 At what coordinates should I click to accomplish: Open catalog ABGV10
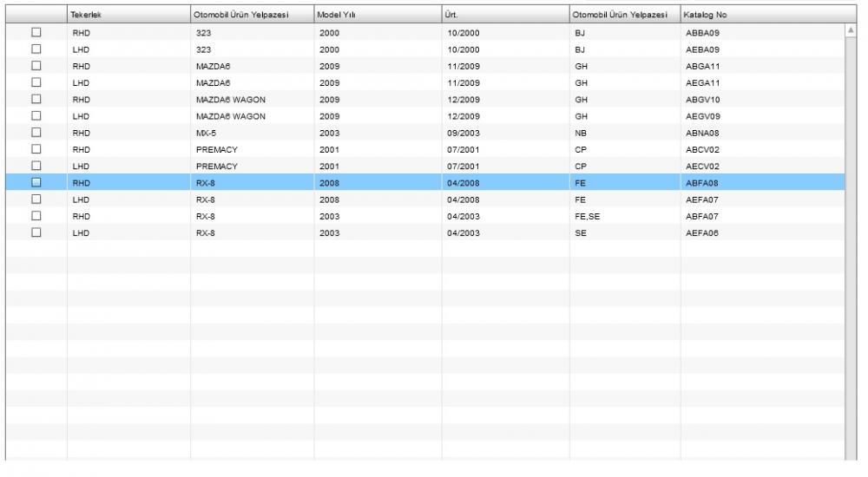pyautogui.click(x=702, y=100)
